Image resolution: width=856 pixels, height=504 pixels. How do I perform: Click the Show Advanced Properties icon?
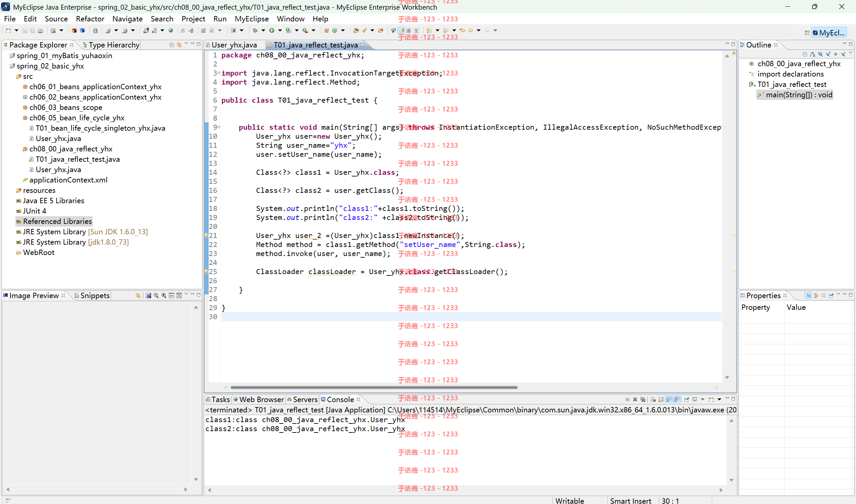[816, 295]
